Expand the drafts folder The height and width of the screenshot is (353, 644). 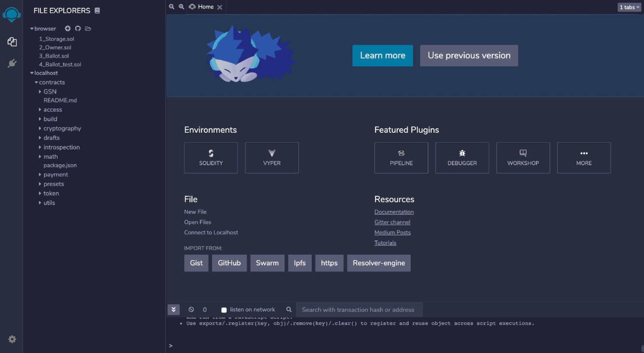pos(40,138)
